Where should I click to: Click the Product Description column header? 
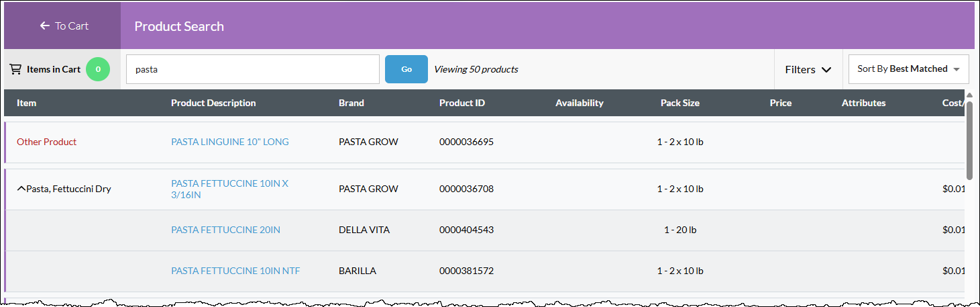(213, 103)
